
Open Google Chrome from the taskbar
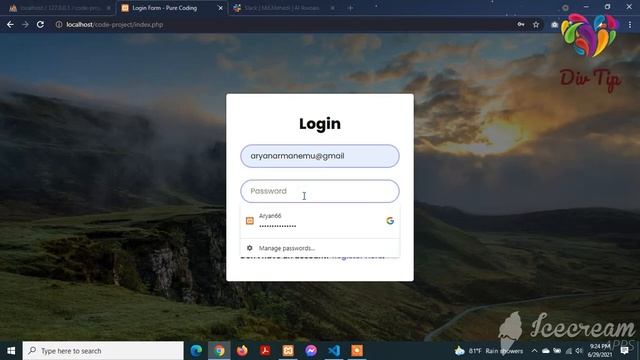[219, 351]
